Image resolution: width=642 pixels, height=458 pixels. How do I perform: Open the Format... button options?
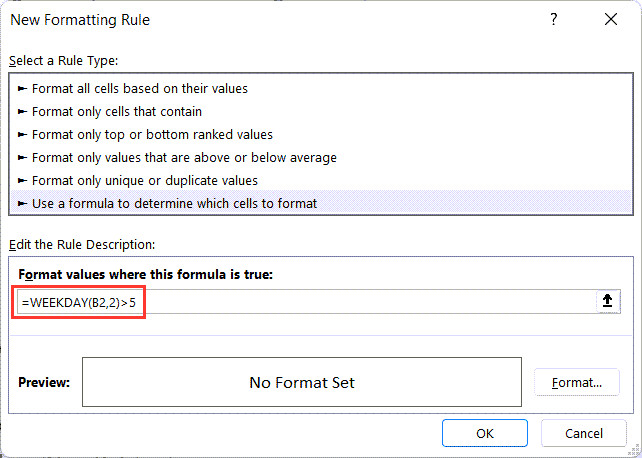(577, 382)
